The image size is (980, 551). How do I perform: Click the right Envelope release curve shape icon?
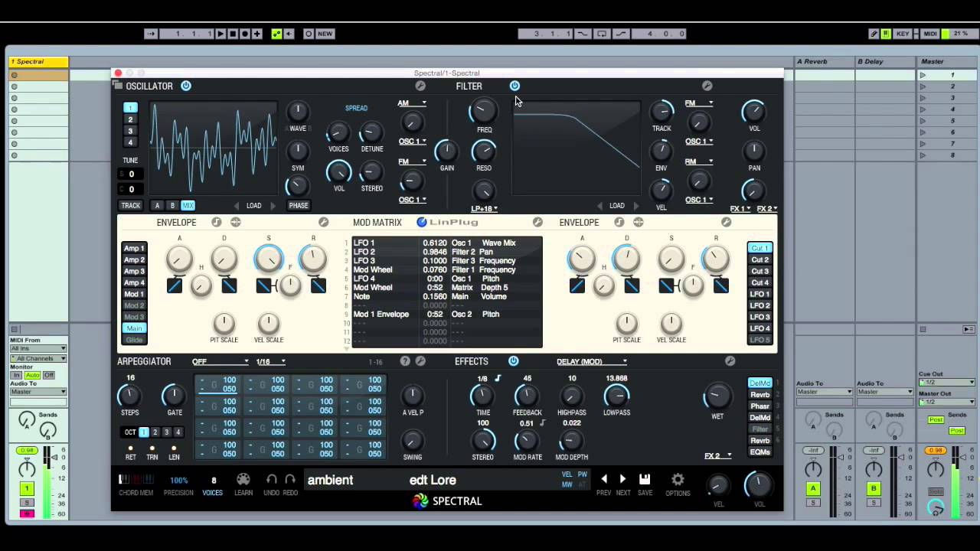pos(720,285)
